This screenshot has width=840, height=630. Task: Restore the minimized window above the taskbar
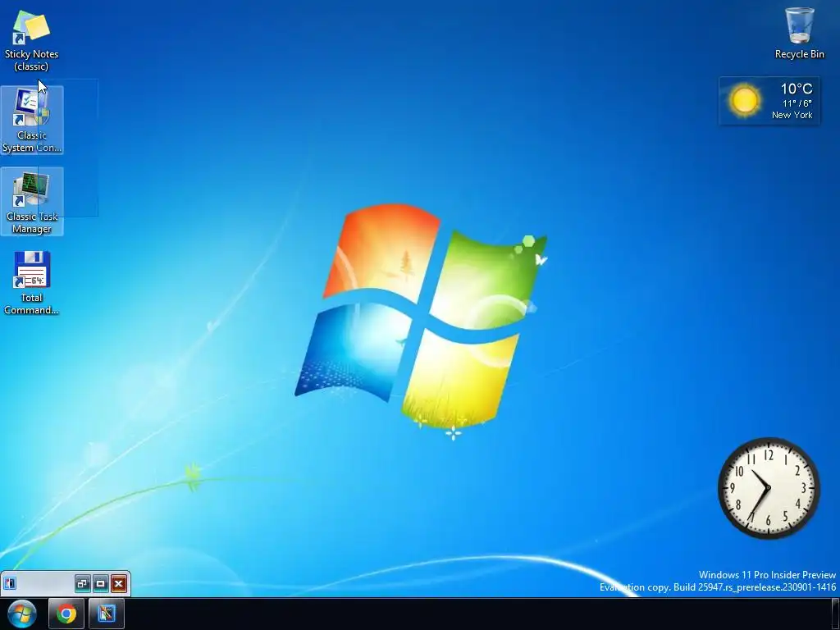(83, 583)
